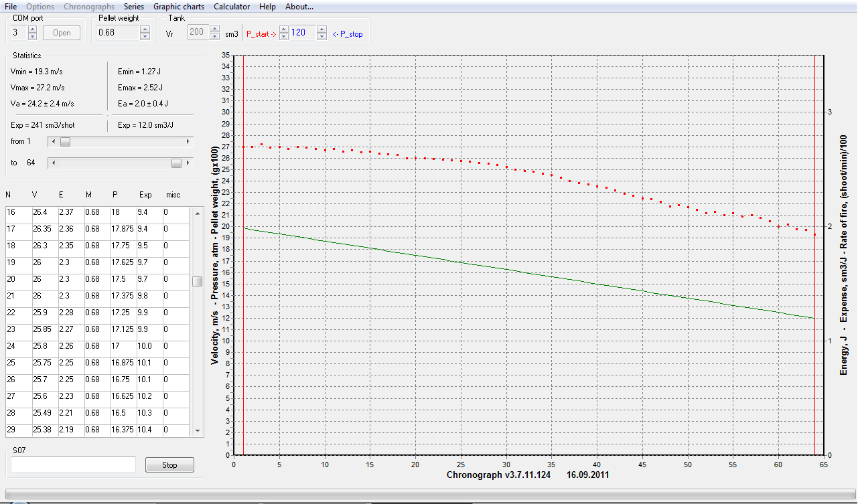862x504 pixels.
Task: Click the 'from' range slider thumb
Action: coord(65,142)
